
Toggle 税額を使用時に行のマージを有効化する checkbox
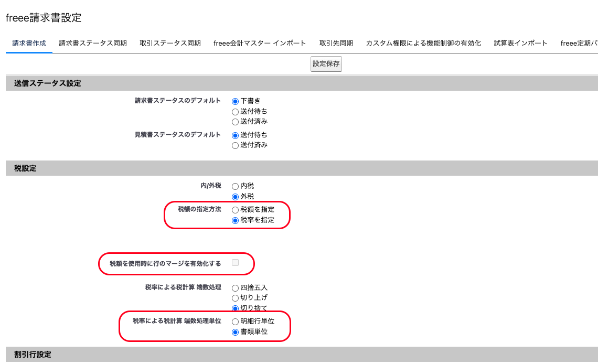click(236, 263)
